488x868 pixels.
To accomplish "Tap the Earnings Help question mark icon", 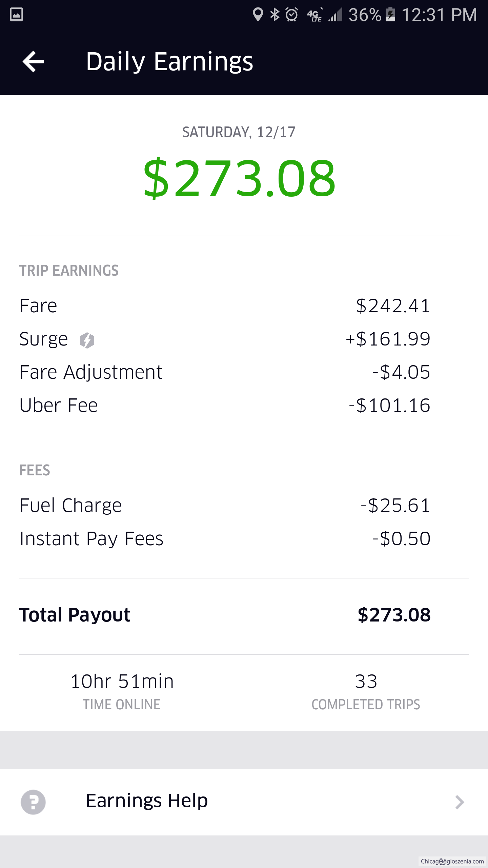I will click(x=33, y=802).
